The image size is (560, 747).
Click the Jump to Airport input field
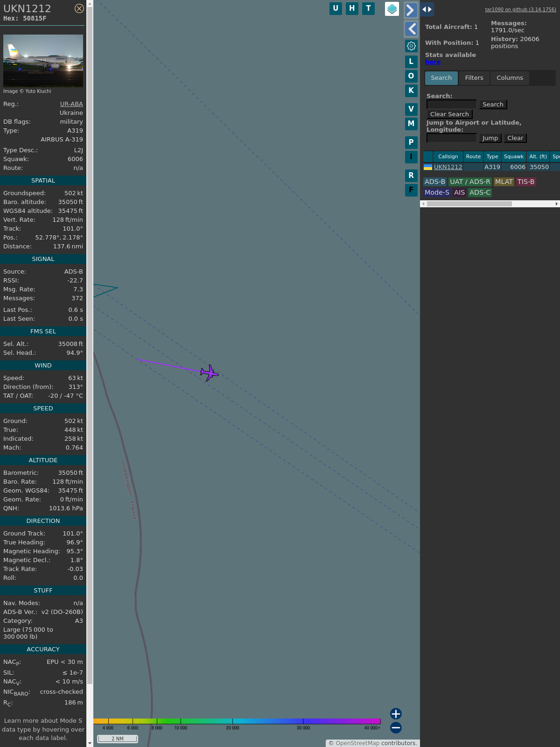coord(451,138)
